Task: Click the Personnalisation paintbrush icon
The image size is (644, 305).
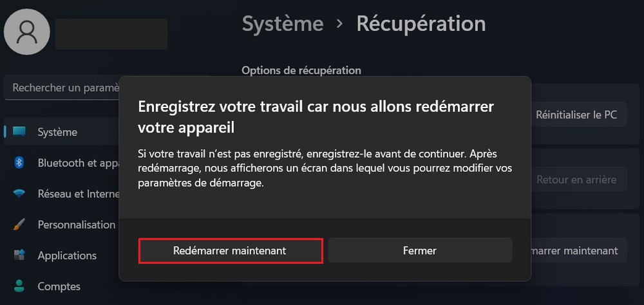Action: (19, 225)
